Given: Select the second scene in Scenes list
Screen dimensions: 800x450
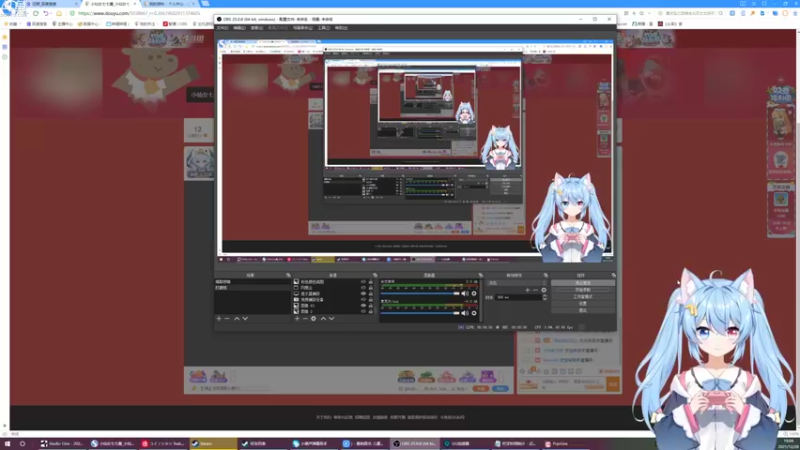Looking at the screenshot, I should click(x=252, y=288).
